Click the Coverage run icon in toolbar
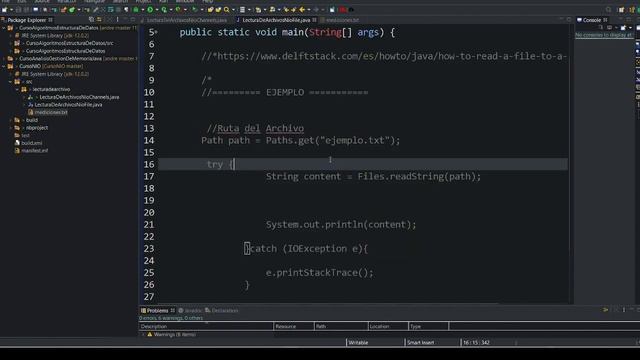This screenshot has width=640, height=360. tap(164, 9)
